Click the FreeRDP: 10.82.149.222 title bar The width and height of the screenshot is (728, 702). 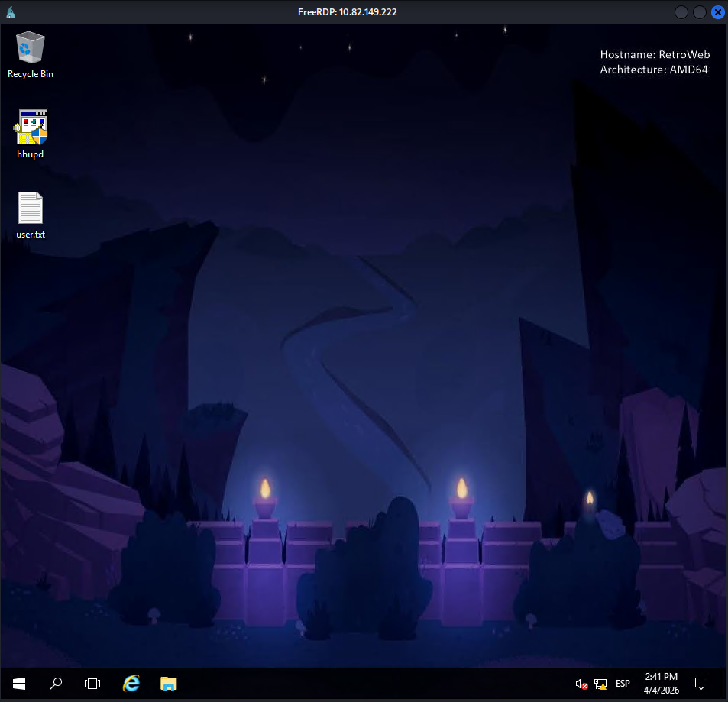click(x=347, y=12)
